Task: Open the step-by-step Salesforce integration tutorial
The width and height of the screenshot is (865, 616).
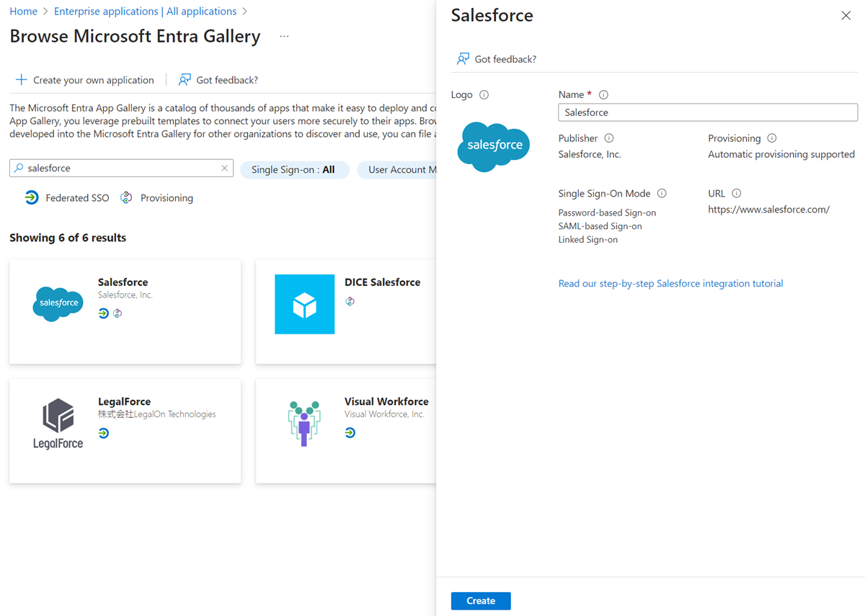Action: [x=670, y=283]
